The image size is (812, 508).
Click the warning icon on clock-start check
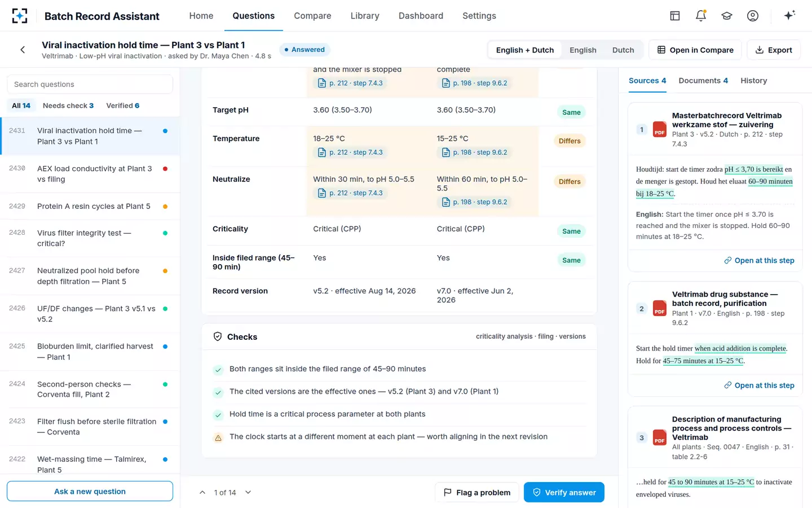218,437
